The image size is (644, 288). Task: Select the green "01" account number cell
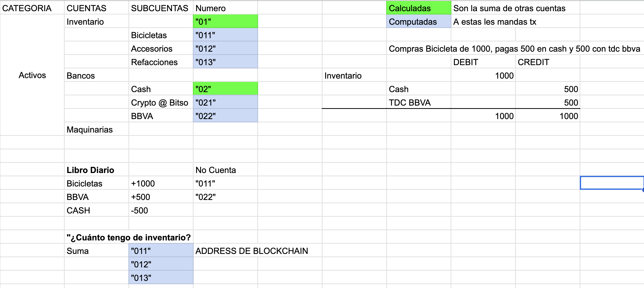pyautogui.click(x=225, y=22)
